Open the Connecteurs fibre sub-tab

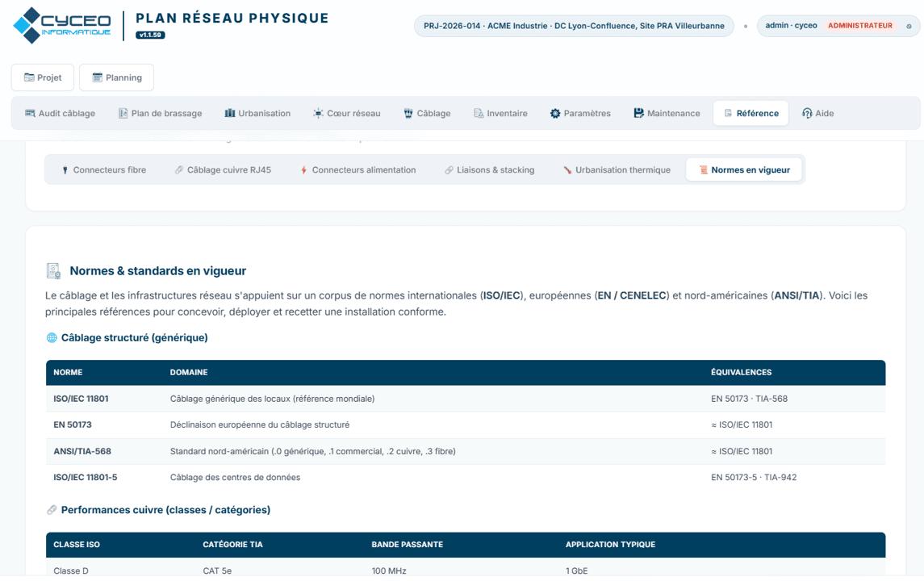pos(104,169)
